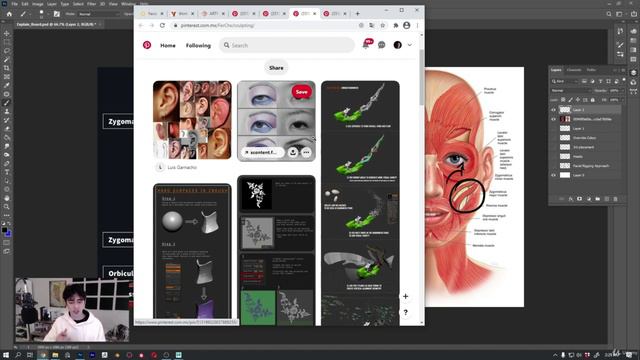This screenshot has height=360, width=640.
Task: Click the delete layer trash icon
Action: click(x=616, y=199)
